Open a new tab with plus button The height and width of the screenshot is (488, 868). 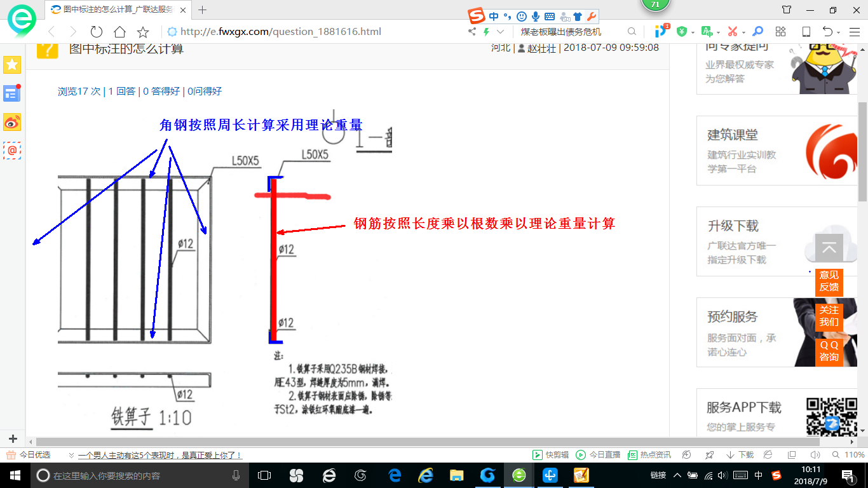pos(203,10)
